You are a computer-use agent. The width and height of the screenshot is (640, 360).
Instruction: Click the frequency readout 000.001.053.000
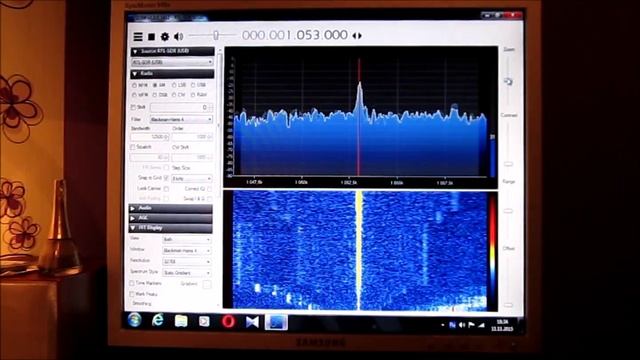(295, 35)
